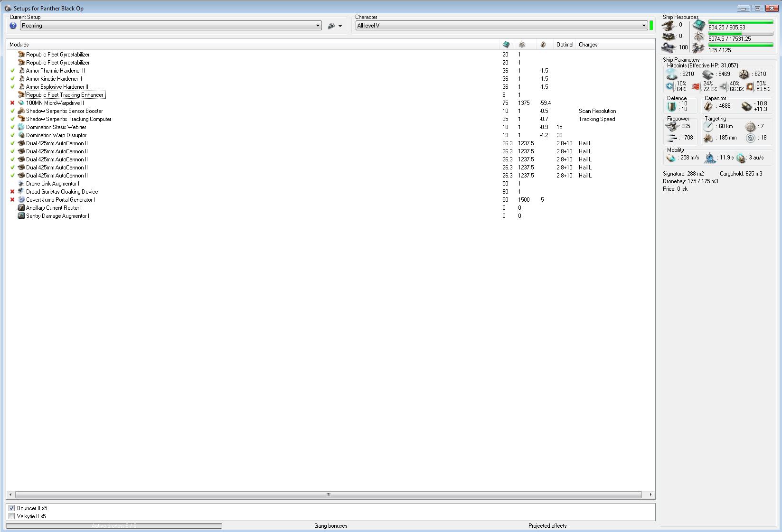
Task: Click the CPU chip icon in Ship Resources
Action: pos(699,25)
